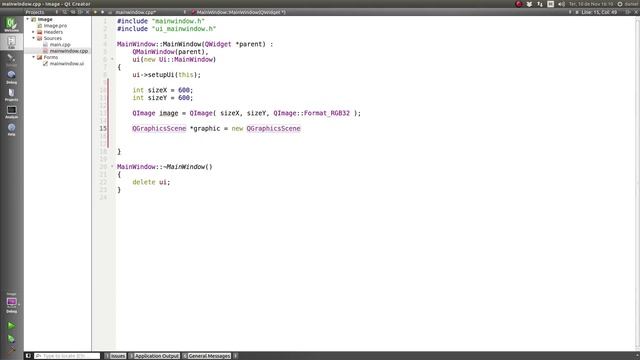Open the network connections tray icon
Screen dimensions: 640x360
[540, 4]
